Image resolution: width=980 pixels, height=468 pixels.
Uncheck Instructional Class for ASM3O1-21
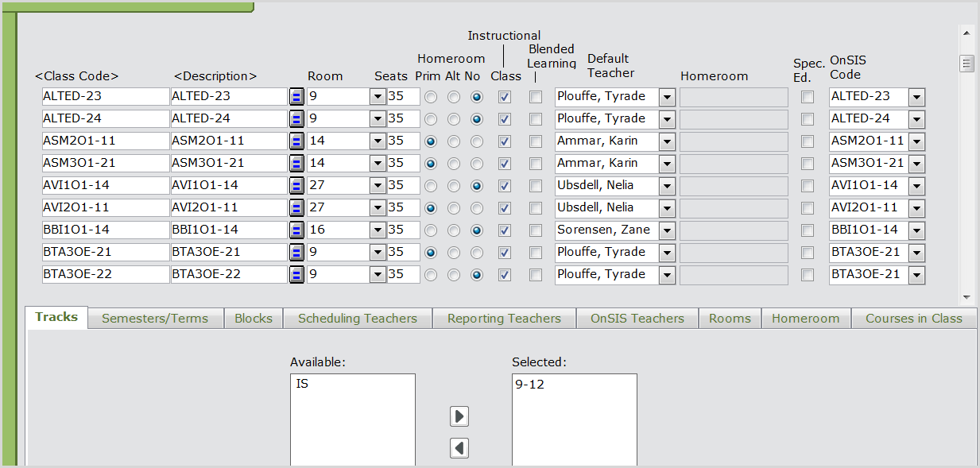[x=505, y=164]
